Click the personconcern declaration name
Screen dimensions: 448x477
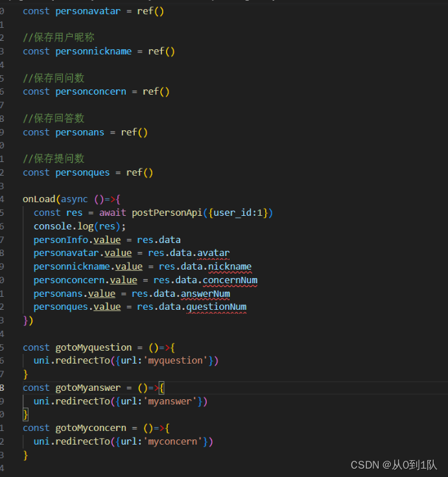[x=91, y=92]
